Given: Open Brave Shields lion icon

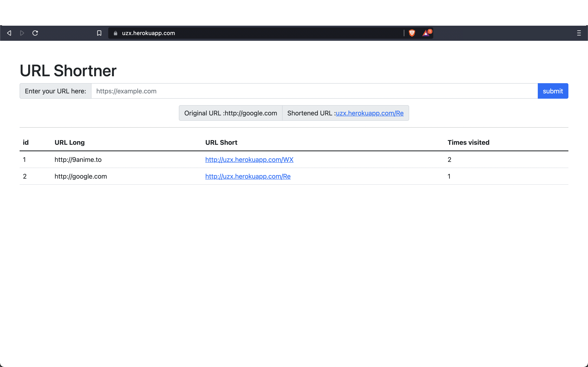Looking at the screenshot, I should point(412,33).
